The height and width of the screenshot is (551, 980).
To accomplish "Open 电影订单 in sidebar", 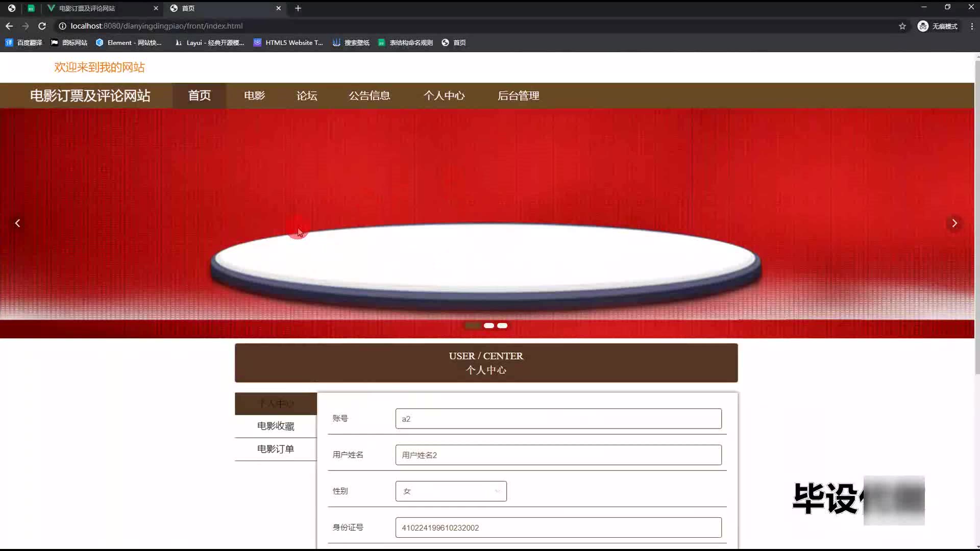I will pos(276,449).
